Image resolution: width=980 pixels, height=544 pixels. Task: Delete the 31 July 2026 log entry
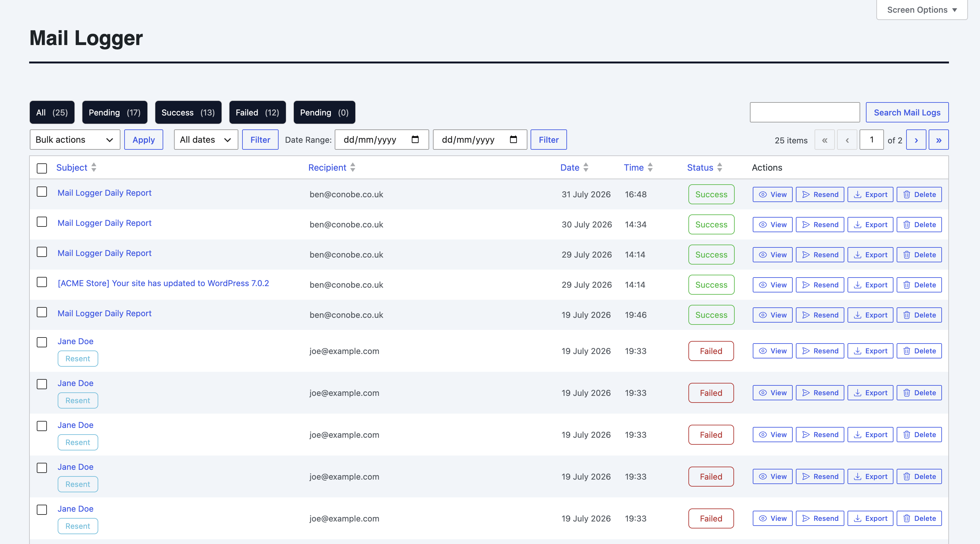[919, 194]
